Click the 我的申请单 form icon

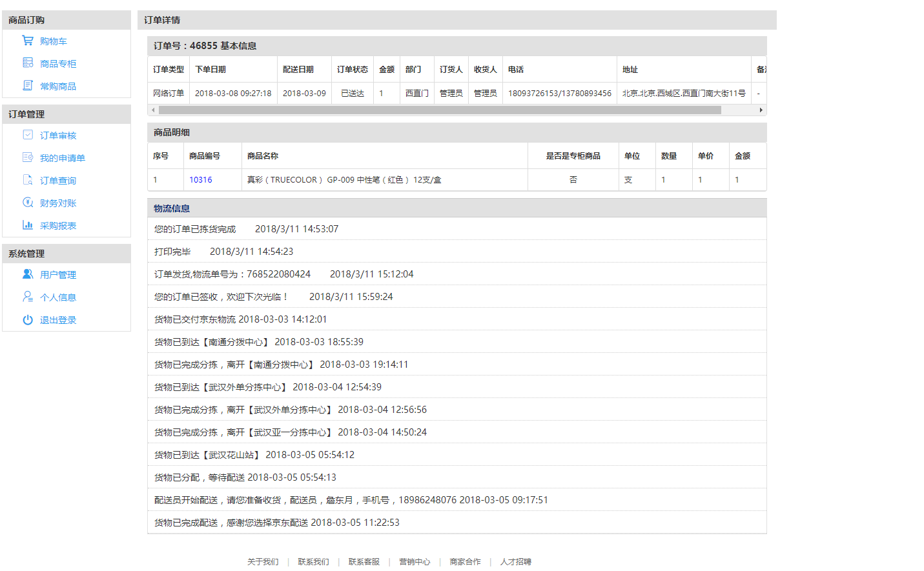pos(28,157)
